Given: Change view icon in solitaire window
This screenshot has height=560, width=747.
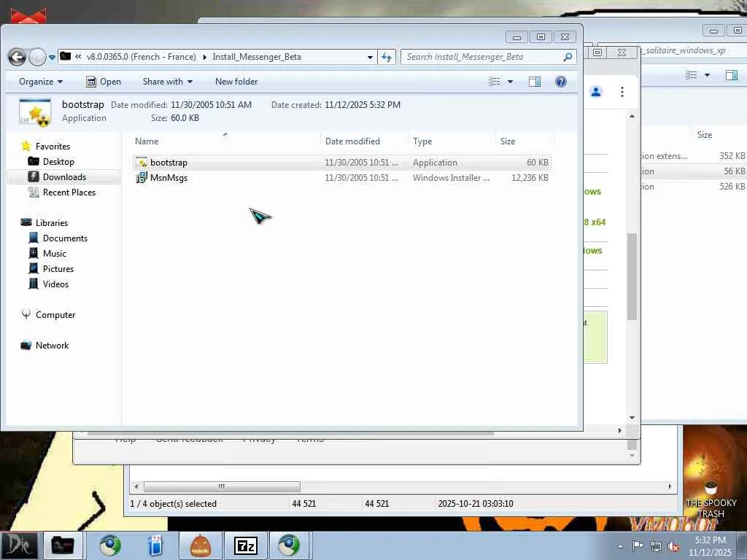Looking at the screenshot, I should tap(692, 75).
